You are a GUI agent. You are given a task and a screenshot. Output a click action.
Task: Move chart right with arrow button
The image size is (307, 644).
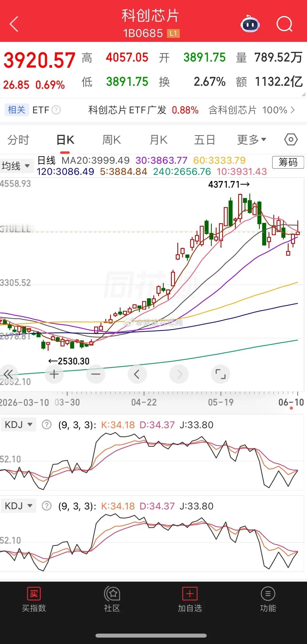(x=179, y=374)
